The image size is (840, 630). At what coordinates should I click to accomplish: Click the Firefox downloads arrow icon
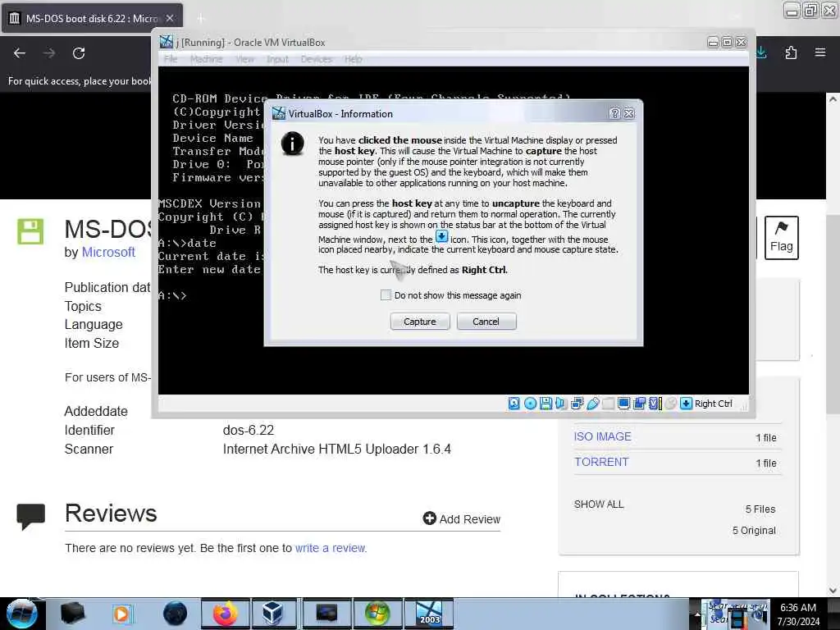coord(761,52)
